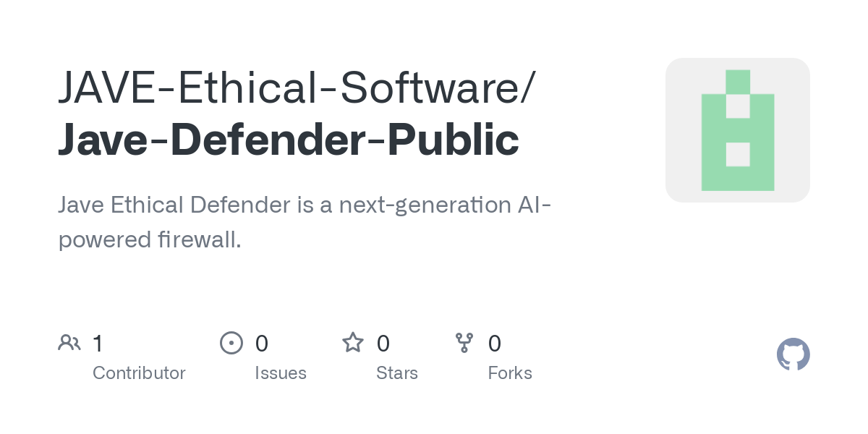
Task: Open the Jave-Defender-Public repository title
Action: tap(288, 140)
